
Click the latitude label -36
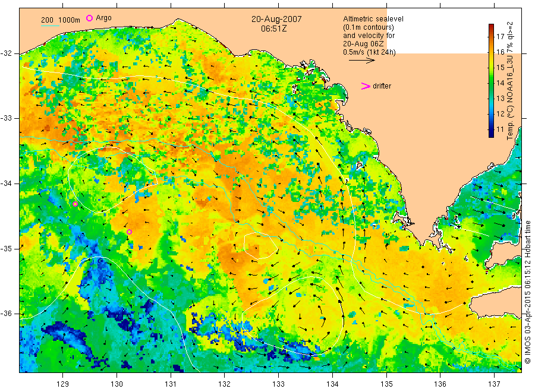(x=7, y=314)
